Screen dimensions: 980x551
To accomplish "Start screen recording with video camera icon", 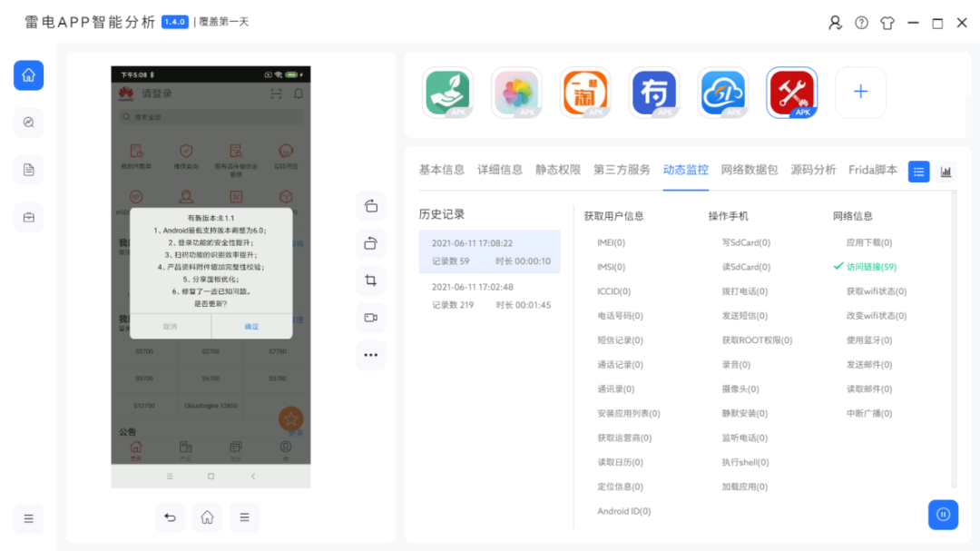I will pos(370,318).
